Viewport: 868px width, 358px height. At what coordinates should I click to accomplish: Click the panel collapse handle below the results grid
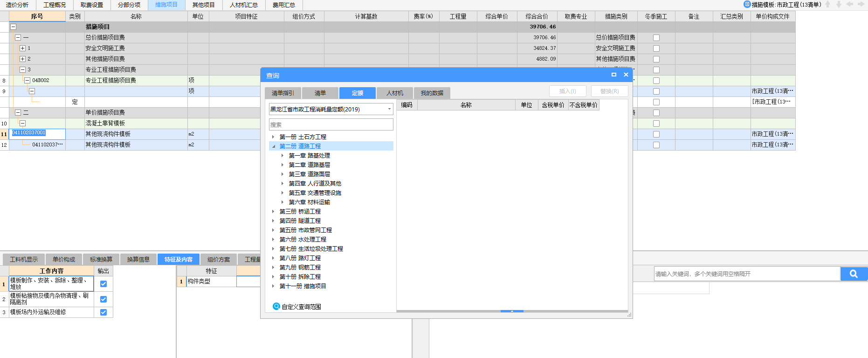pyautogui.click(x=512, y=311)
